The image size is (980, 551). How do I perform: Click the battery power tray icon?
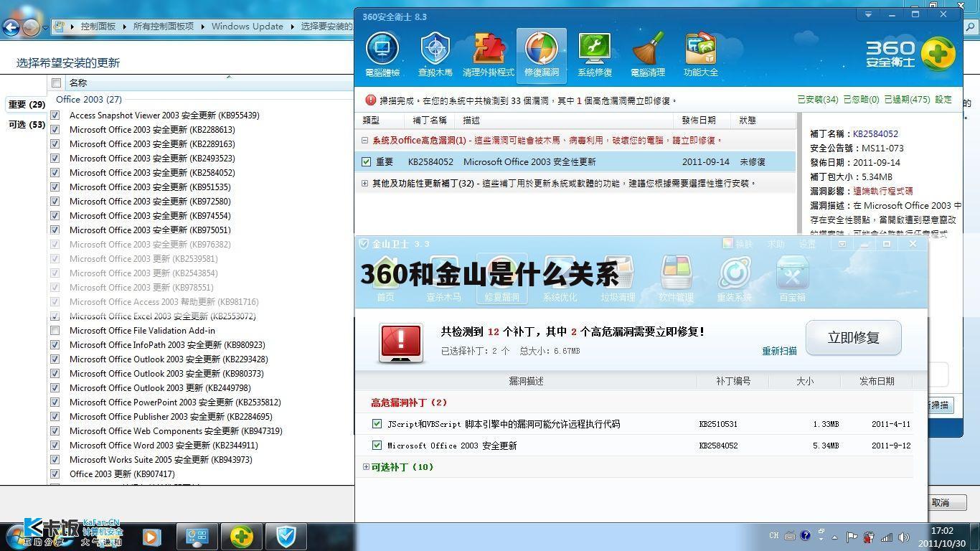pyautogui.click(x=869, y=537)
